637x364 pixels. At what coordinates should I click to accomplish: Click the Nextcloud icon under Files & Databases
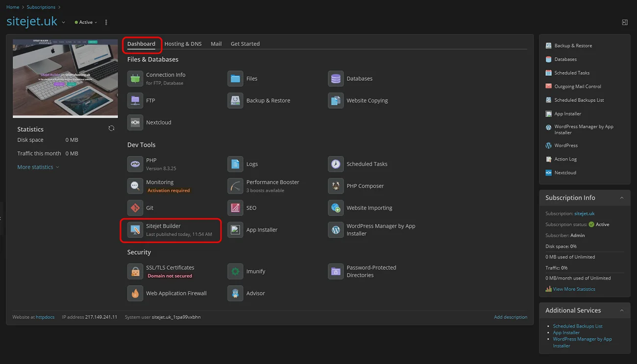pyautogui.click(x=135, y=122)
